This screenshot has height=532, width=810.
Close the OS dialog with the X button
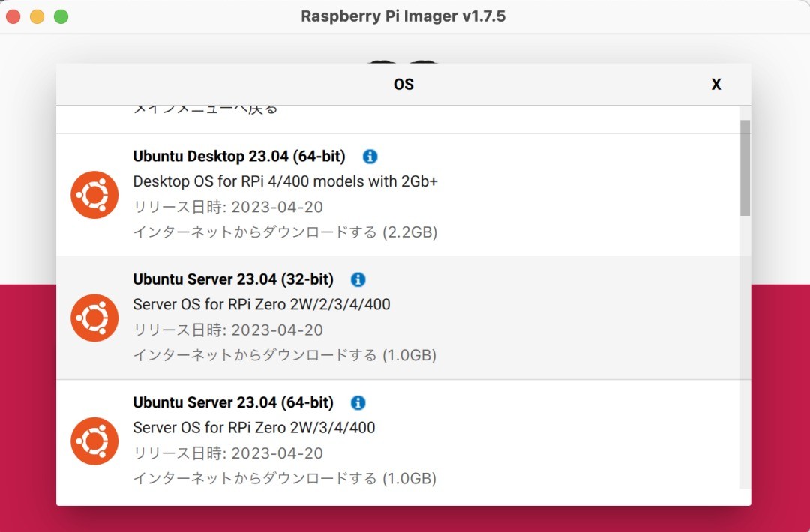click(x=716, y=85)
